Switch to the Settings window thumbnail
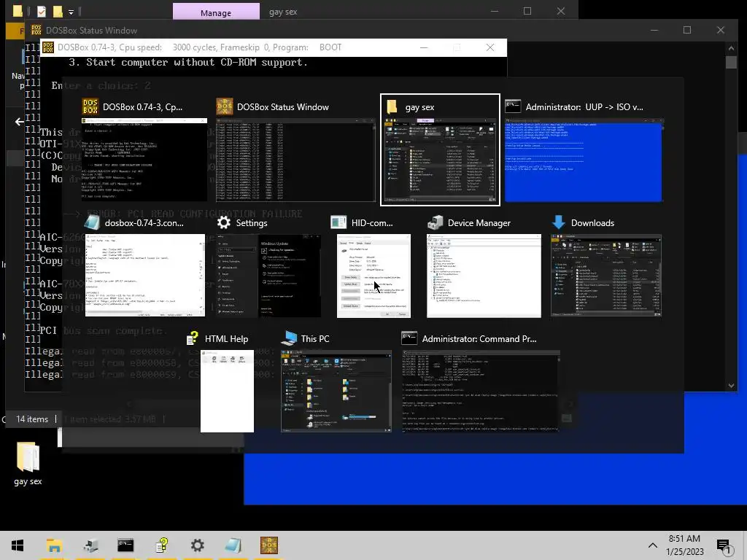This screenshot has height=560, width=747. [268, 275]
